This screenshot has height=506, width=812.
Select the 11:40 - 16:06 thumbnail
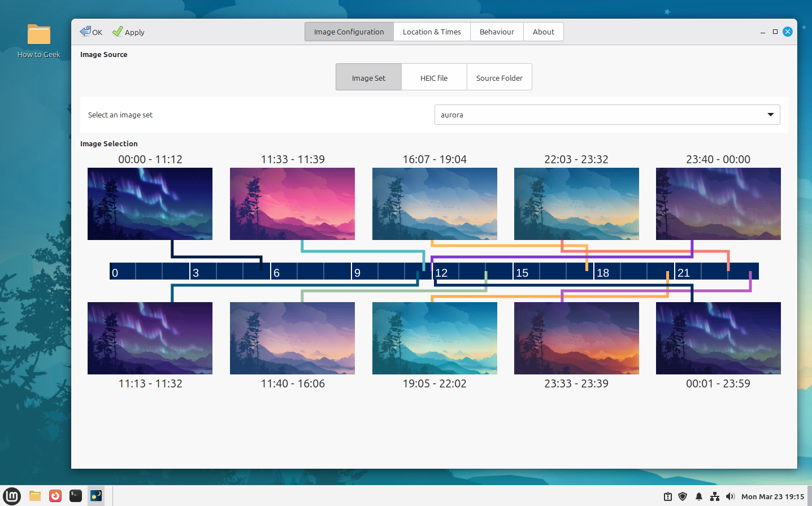click(x=292, y=338)
